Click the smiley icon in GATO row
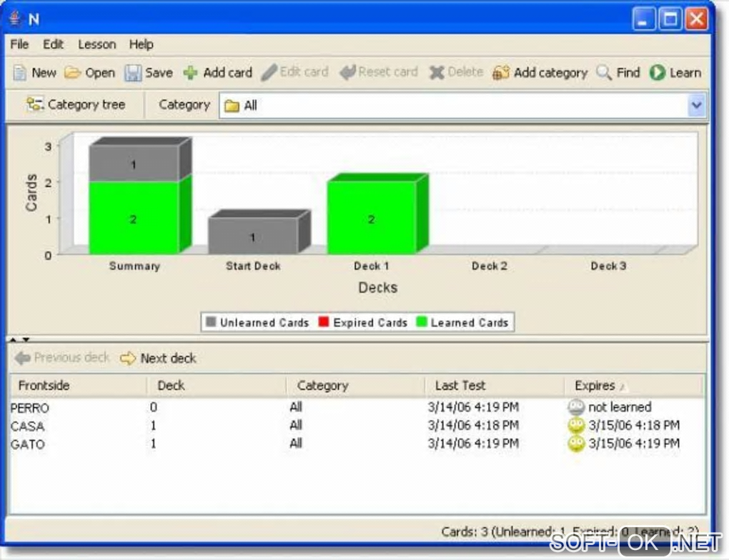 576,444
